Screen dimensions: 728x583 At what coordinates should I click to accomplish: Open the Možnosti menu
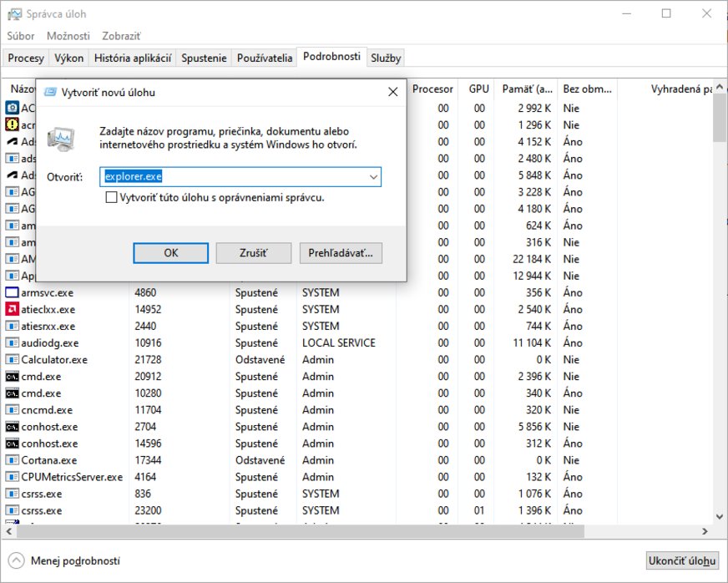pyautogui.click(x=68, y=36)
